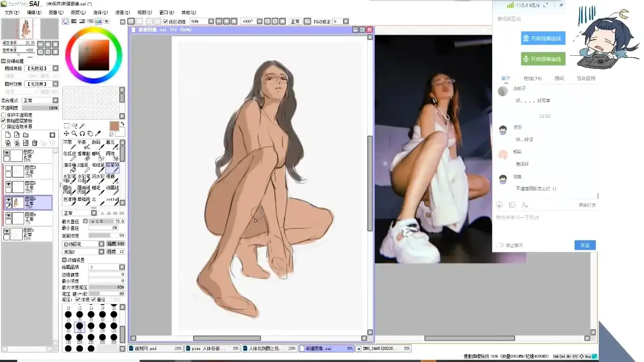Viewport: 644px width, 362px height.
Task: Click the 开启视频连线 button
Action: [x=543, y=38]
